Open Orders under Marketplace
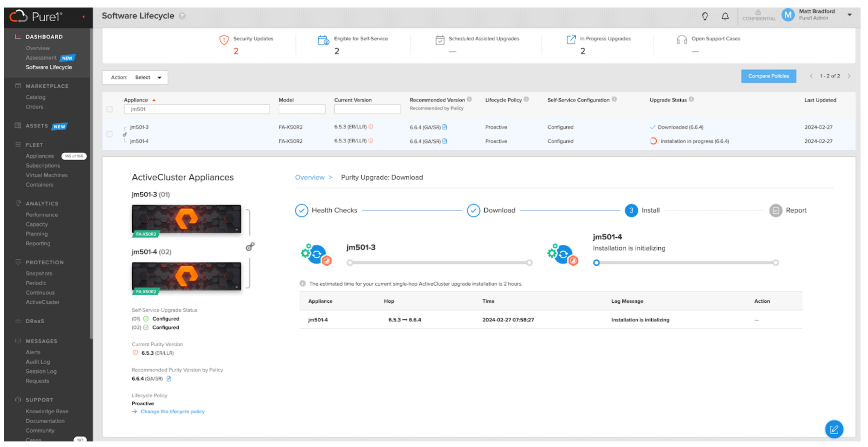 (x=34, y=107)
